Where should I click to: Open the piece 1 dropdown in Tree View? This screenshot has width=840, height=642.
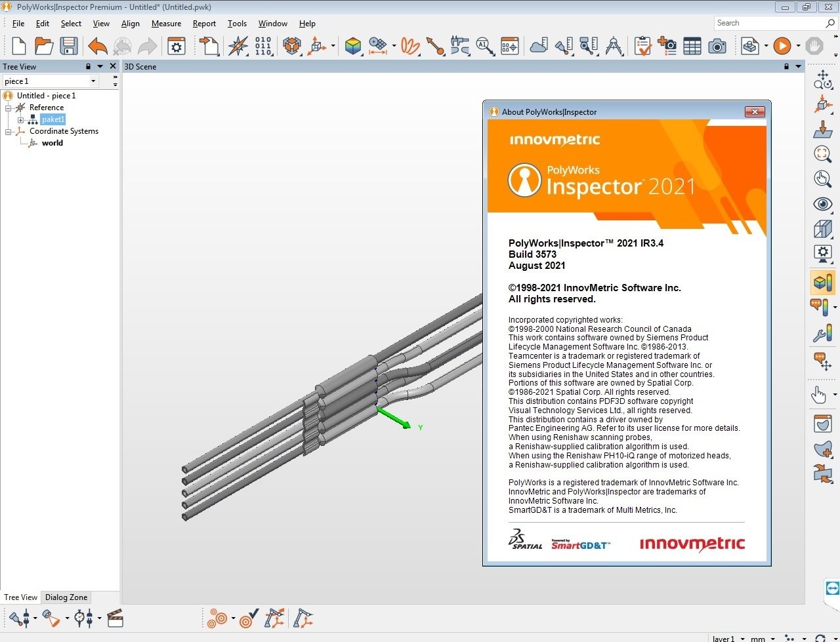(93, 81)
